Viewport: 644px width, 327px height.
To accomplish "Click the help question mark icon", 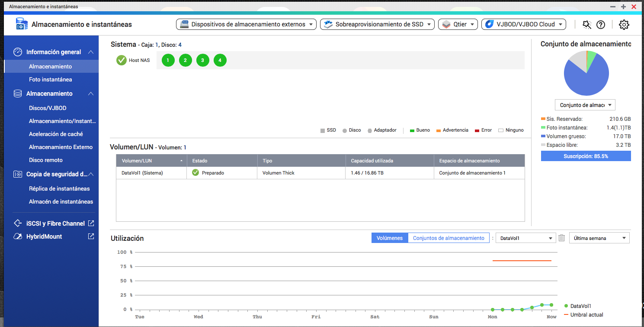I will [x=600, y=25].
